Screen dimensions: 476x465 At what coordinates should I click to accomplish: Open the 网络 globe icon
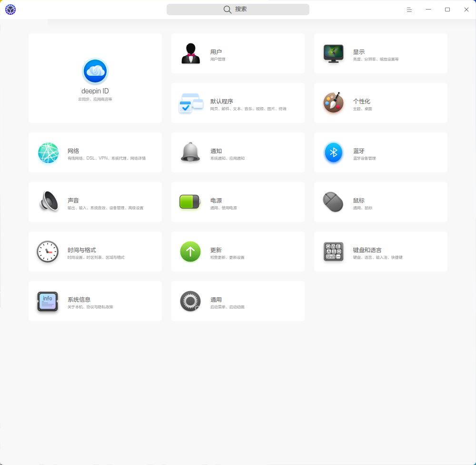point(48,152)
